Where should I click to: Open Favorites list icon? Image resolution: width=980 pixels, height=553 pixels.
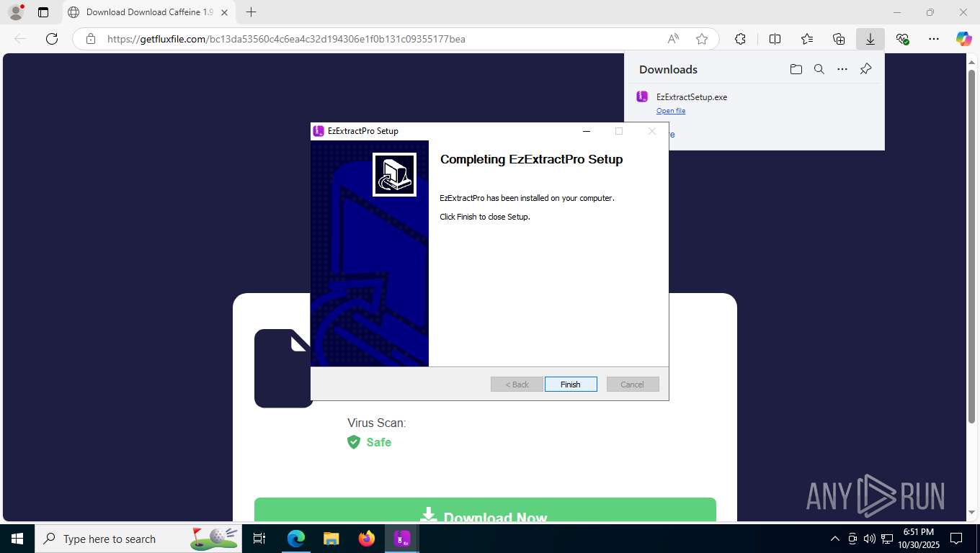[807, 39]
